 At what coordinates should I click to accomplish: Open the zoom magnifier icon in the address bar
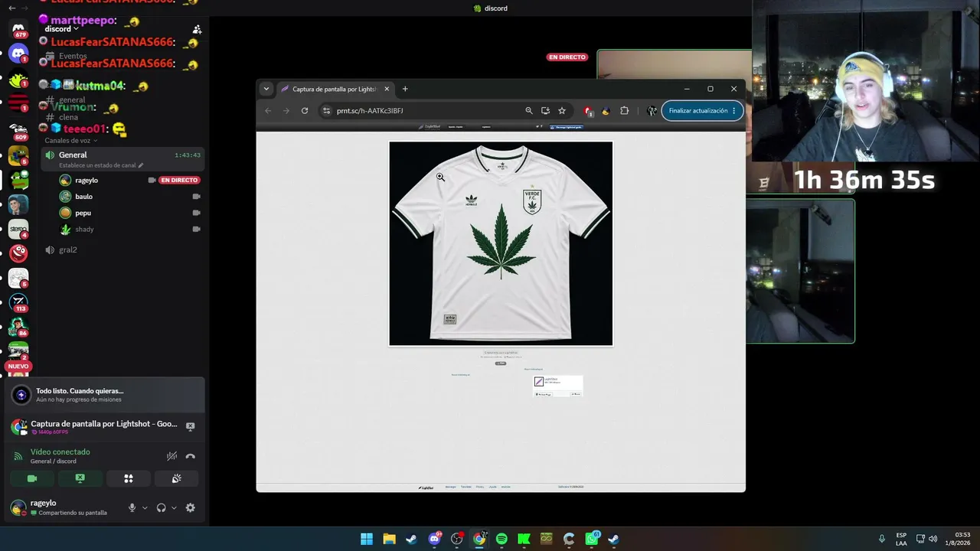point(529,111)
